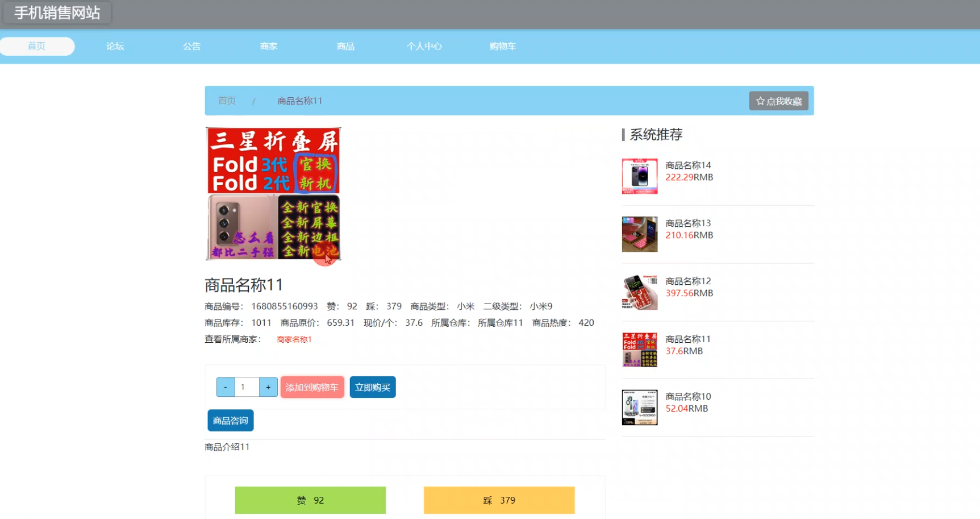Click the 商品名称11 recommended title link

click(688, 339)
